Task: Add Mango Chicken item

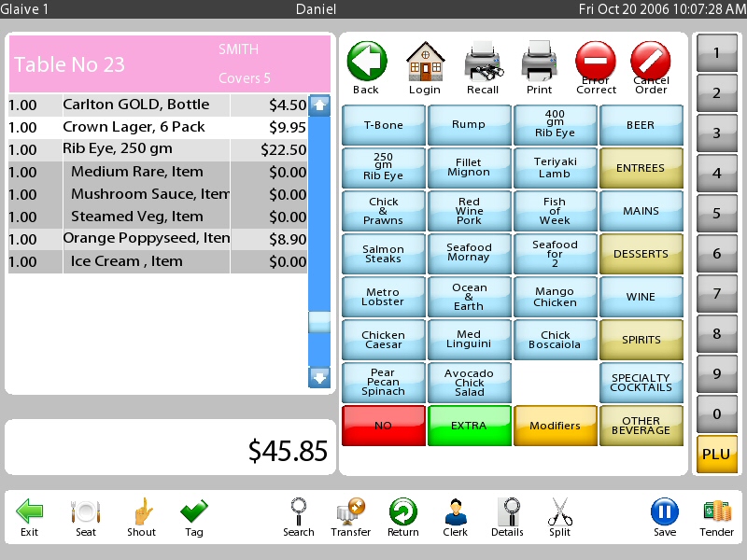Action: 555,297
